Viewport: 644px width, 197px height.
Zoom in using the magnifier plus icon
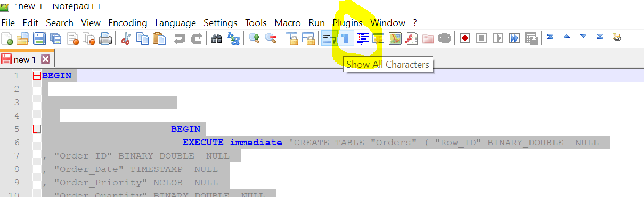[255, 38]
